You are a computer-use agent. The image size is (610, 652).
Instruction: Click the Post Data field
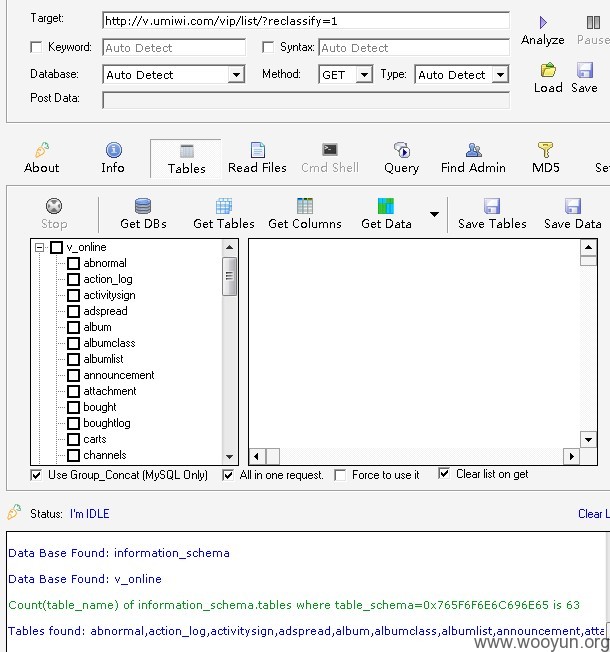point(306,100)
